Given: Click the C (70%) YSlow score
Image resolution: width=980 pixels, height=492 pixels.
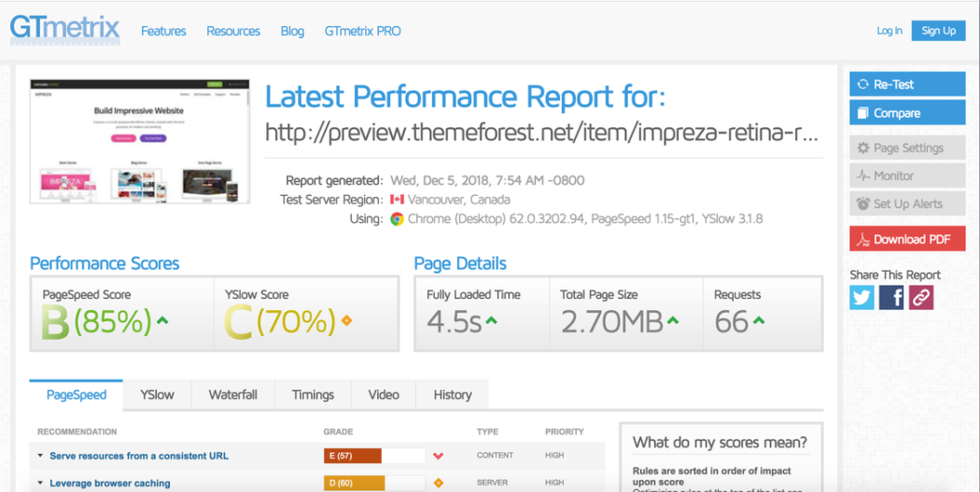Looking at the screenshot, I should [x=281, y=322].
